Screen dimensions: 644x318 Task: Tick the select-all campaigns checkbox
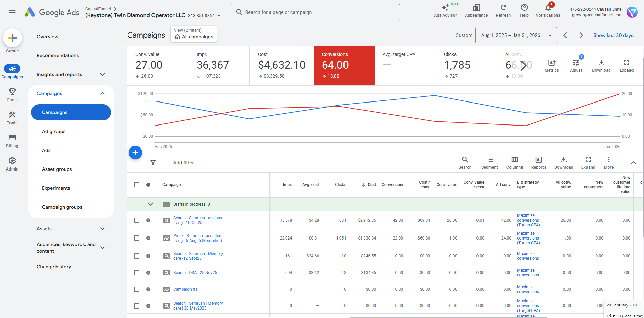pos(137,185)
